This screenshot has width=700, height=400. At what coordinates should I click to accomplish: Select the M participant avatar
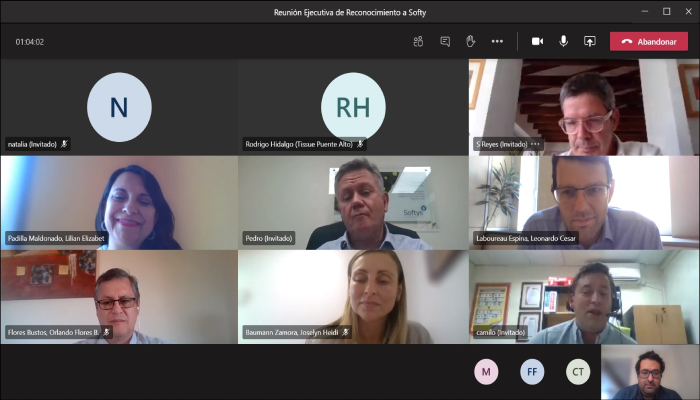coord(486,372)
